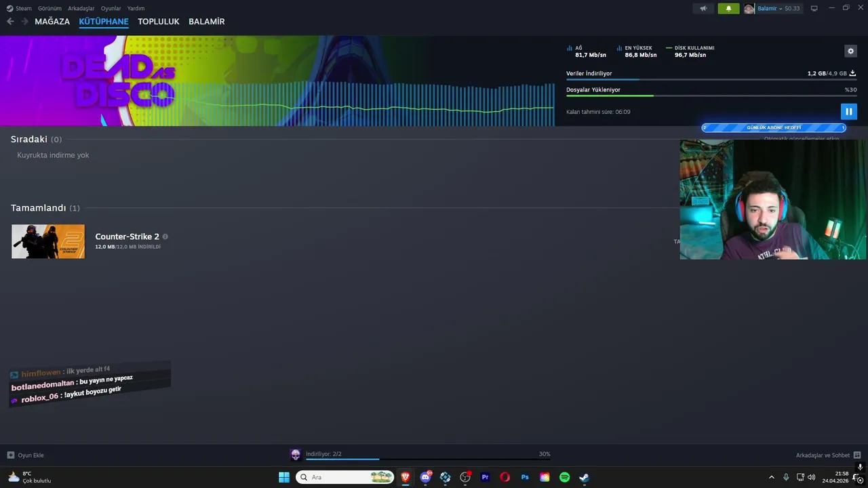Screen dimensions: 868x488
Task: Switch to Big Picture mode icon
Action: [x=814, y=8]
